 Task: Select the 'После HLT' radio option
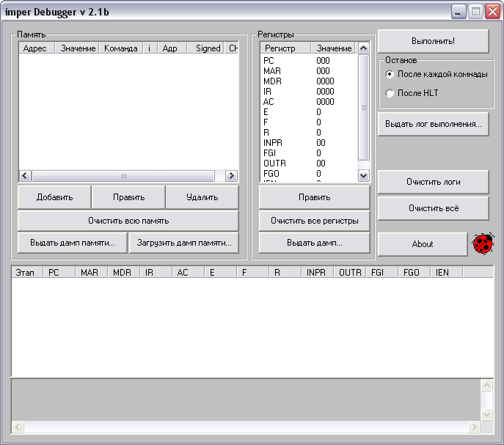point(390,93)
